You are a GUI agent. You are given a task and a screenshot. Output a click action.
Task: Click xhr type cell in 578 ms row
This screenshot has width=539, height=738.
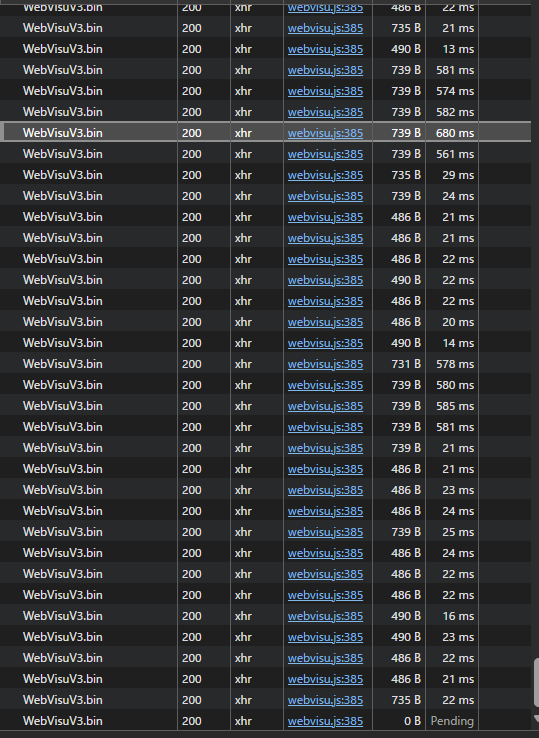[243, 364]
